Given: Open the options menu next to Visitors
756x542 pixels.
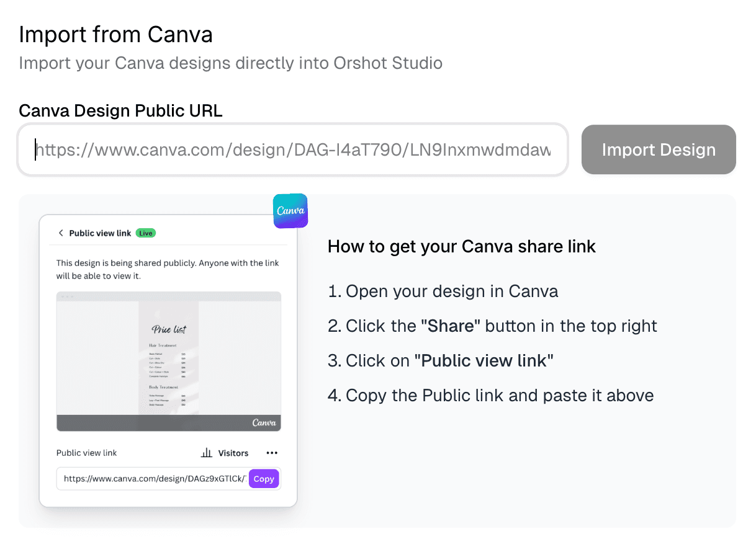Looking at the screenshot, I should [271, 453].
